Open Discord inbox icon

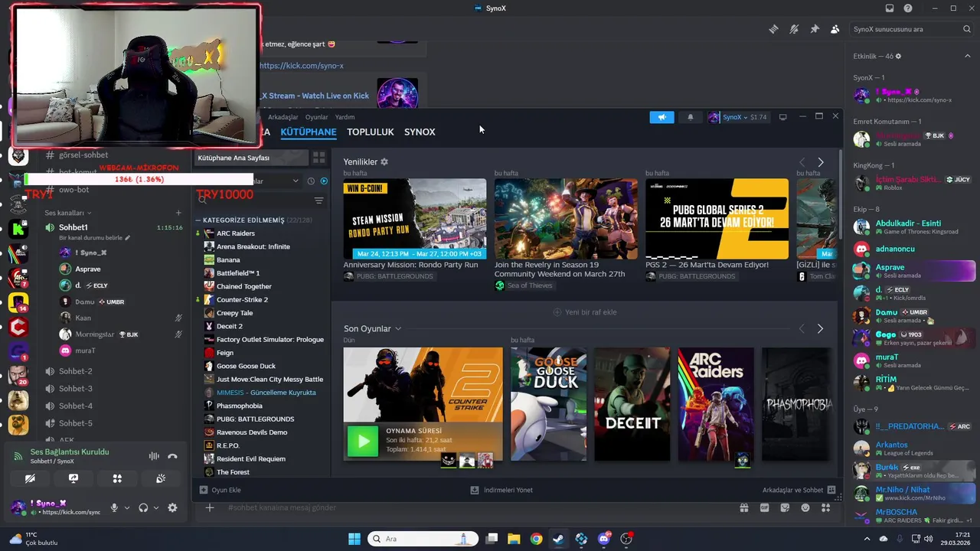tap(890, 8)
